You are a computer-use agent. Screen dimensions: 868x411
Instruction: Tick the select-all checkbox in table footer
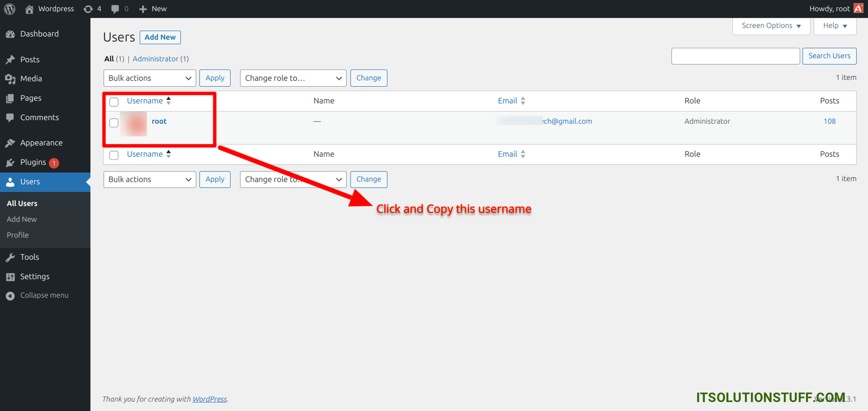[114, 155]
